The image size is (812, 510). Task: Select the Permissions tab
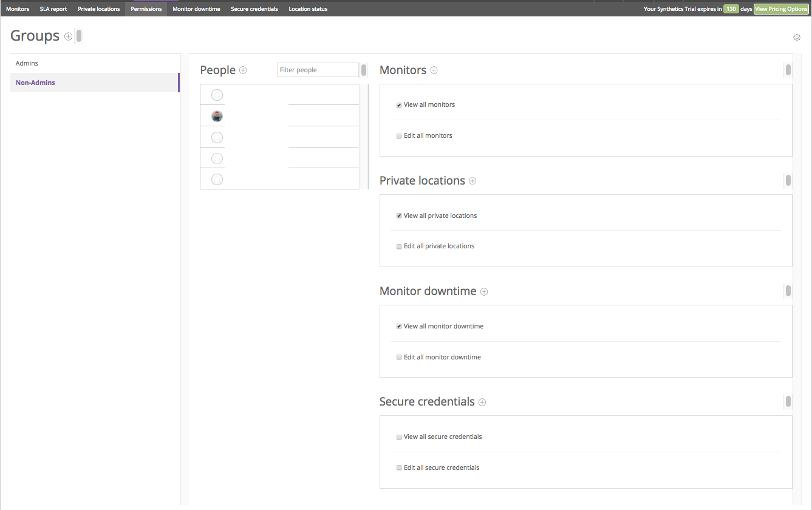pos(146,9)
